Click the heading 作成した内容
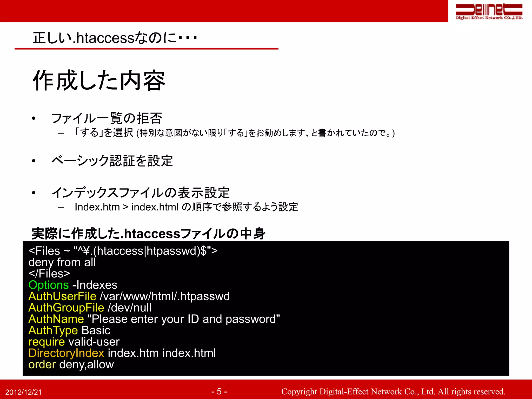 [x=99, y=80]
